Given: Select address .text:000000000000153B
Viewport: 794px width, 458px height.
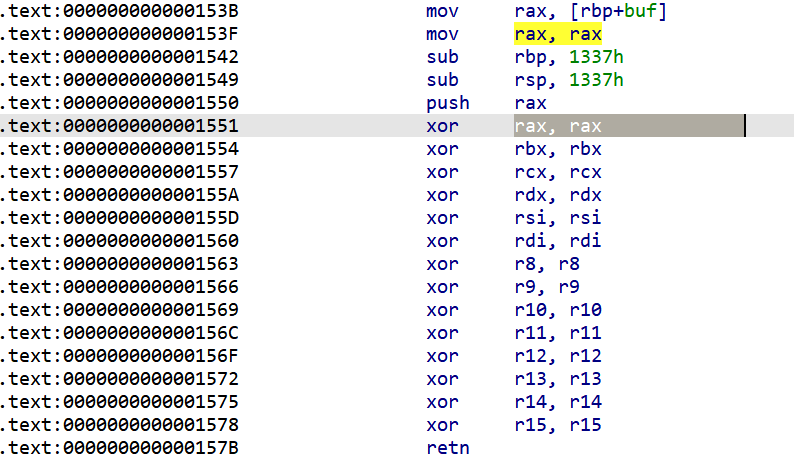Looking at the screenshot, I should point(119,11).
